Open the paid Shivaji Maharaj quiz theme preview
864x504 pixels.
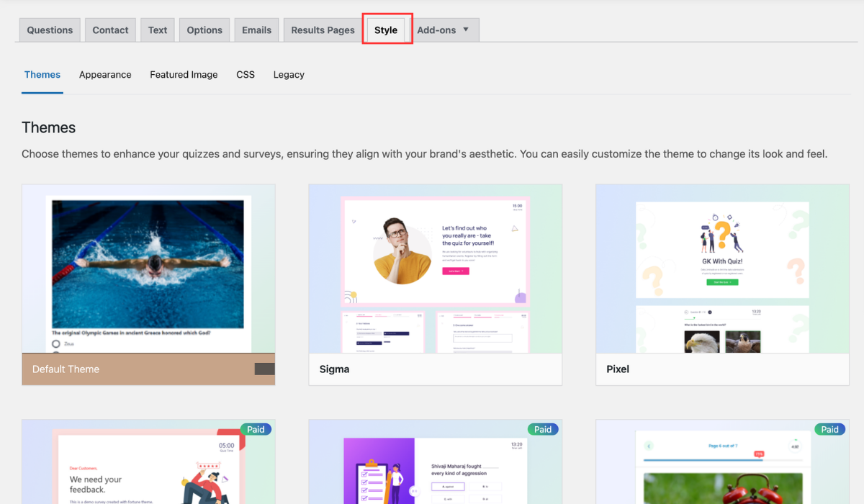click(436, 462)
